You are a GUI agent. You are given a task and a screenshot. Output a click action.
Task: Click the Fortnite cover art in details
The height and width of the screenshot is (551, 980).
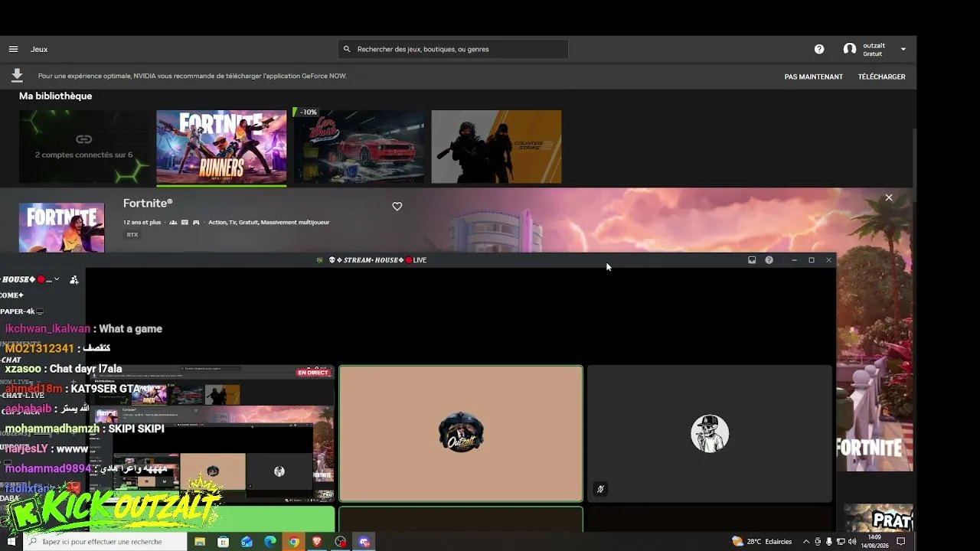(x=61, y=227)
